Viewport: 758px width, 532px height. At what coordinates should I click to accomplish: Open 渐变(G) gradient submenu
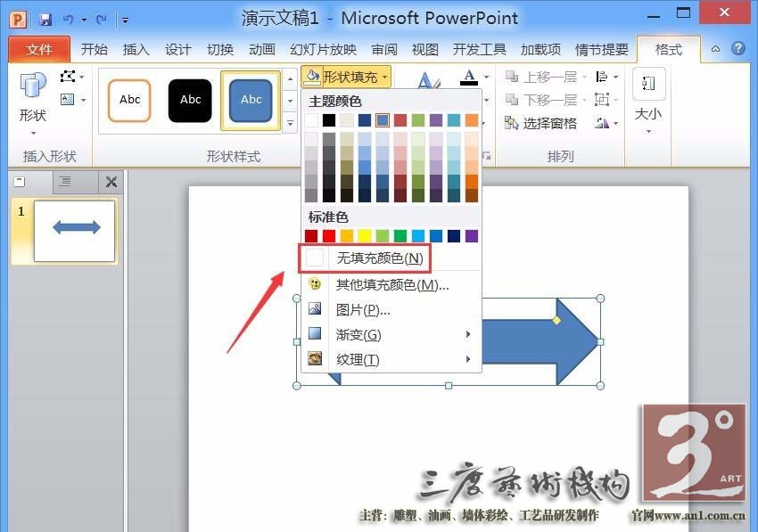tap(391, 334)
